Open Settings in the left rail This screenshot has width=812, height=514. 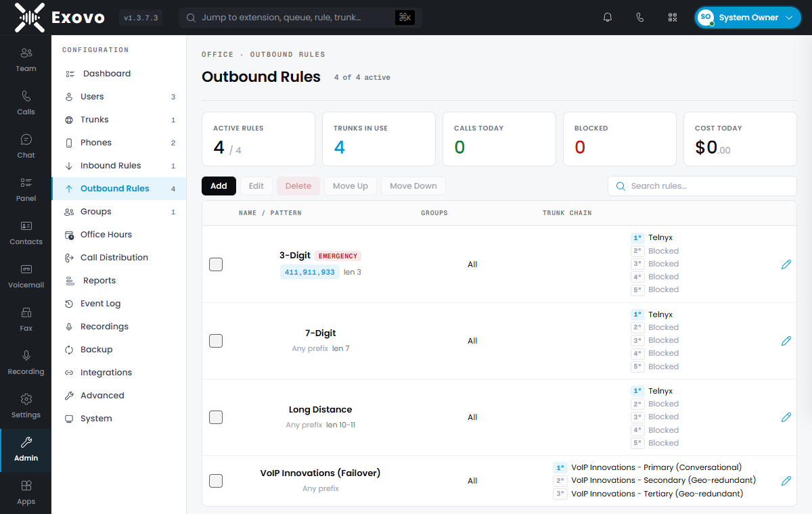pos(26,406)
